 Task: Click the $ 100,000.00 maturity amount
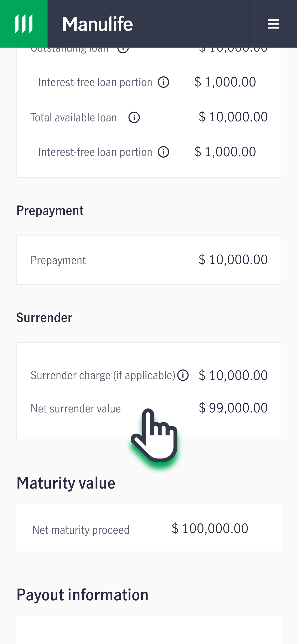pos(210,528)
